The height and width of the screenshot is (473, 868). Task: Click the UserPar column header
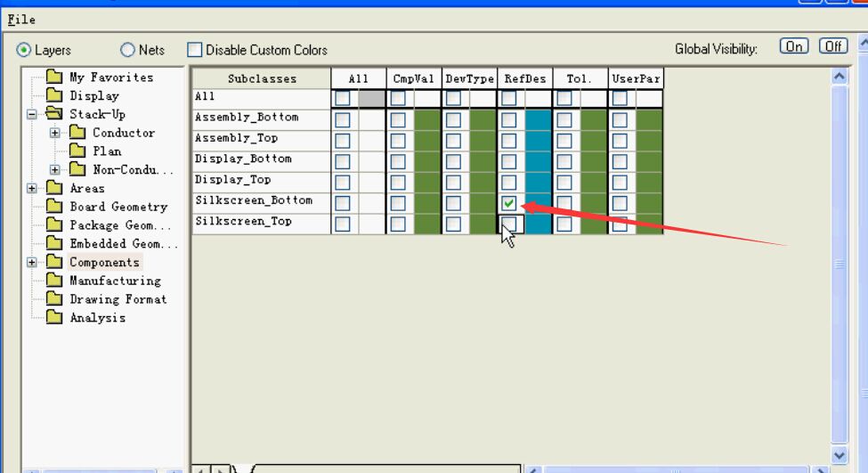pyautogui.click(x=636, y=78)
